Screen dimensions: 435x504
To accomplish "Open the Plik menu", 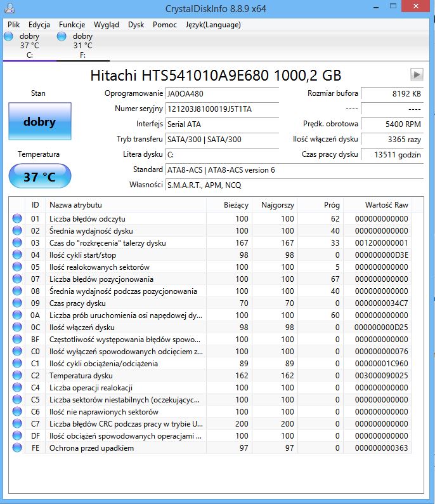I will [14, 25].
